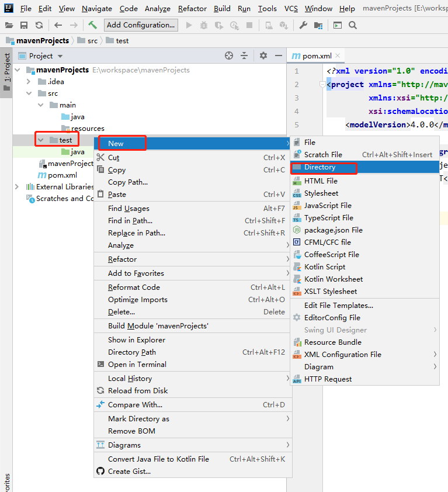
Task: Open the VCS menu
Action: [291, 8]
